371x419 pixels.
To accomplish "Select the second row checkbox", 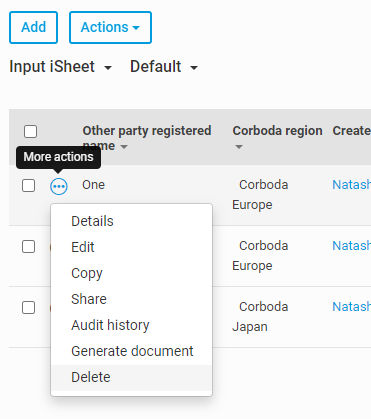I will click(28, 247).
